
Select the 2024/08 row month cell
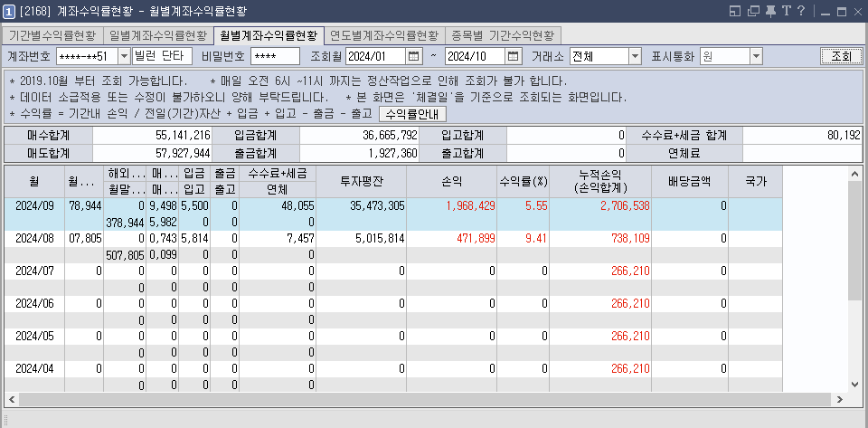[34, 239]
